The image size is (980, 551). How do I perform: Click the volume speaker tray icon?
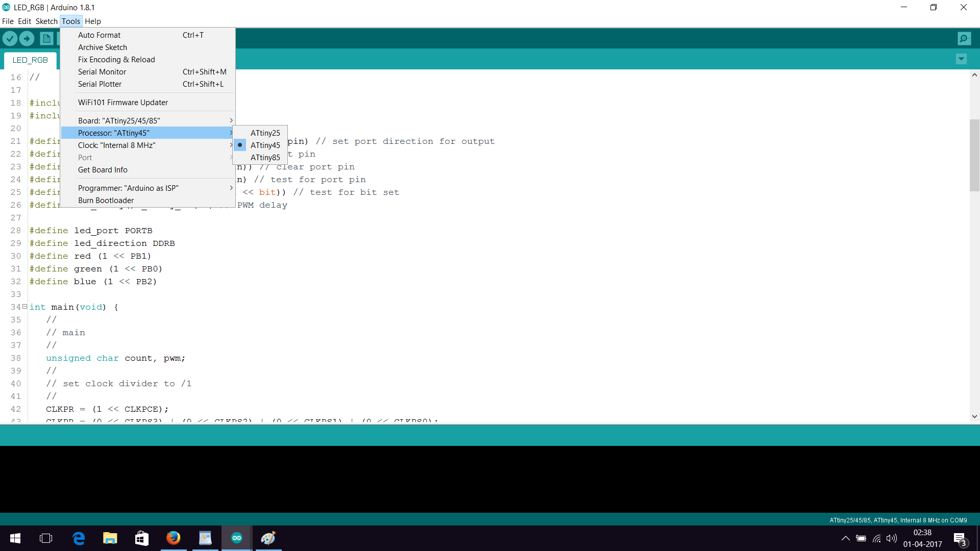click(x=892, y=538)
